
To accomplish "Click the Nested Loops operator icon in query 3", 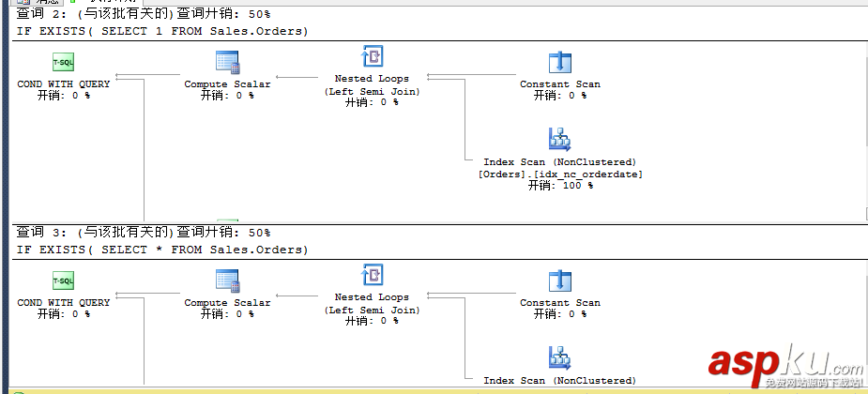I will (372, 276).
